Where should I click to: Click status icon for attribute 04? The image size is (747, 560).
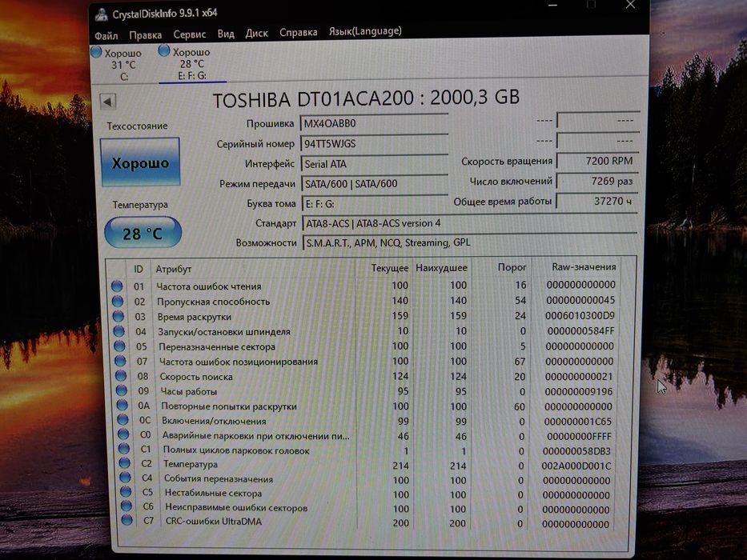[x=119, y=331]
